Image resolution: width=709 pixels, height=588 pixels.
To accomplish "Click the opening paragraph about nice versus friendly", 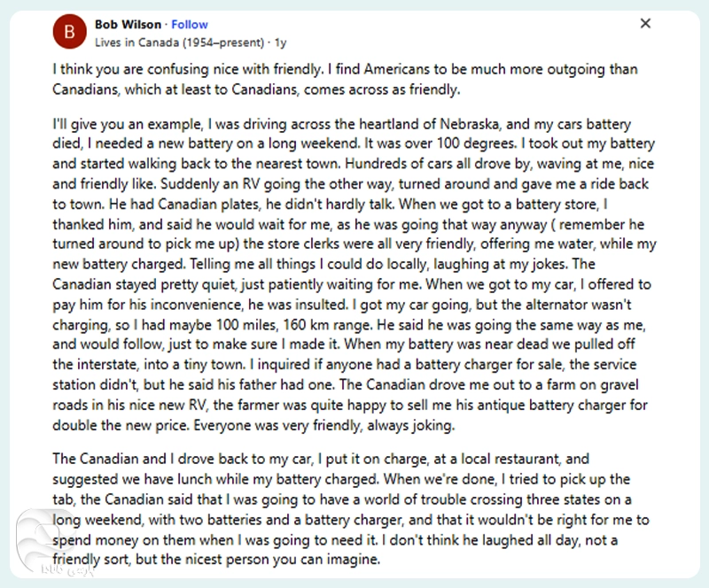I will pos(346,79).
